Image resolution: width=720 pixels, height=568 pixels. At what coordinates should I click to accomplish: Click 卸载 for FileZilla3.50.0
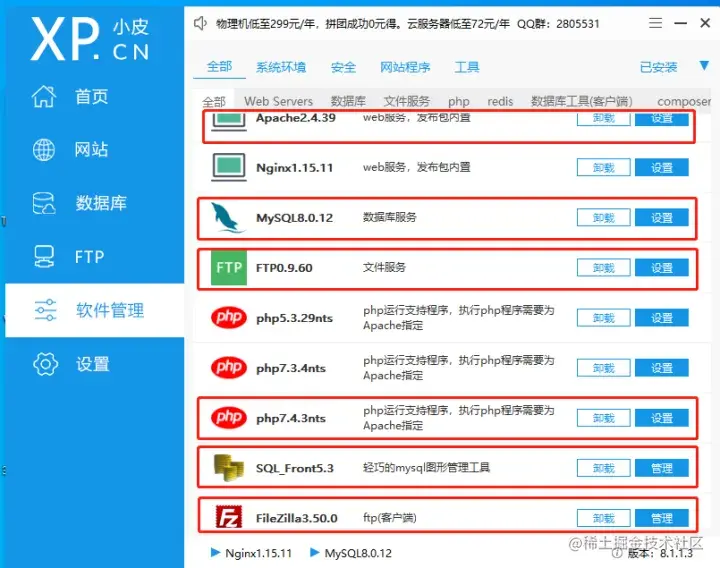click(x=603, y=518)
